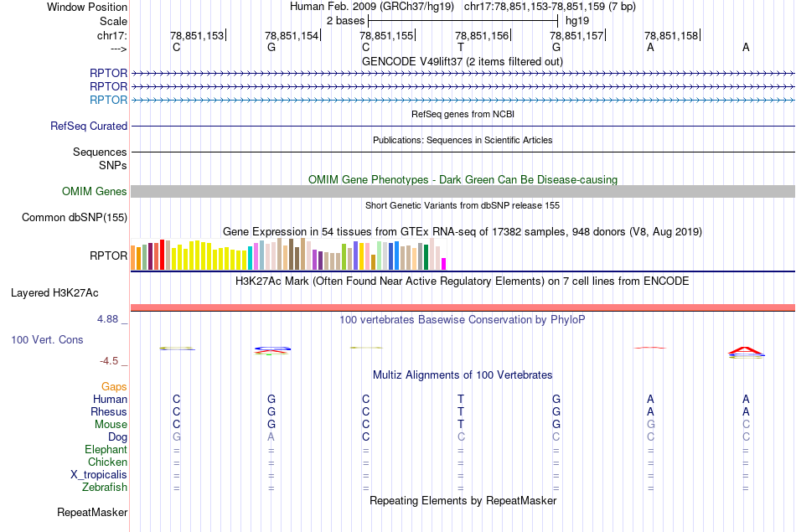This screenshot has height=532, width=796.
Task: Click the RefSeq genes from NCBI title
Action: click(463, 114)
